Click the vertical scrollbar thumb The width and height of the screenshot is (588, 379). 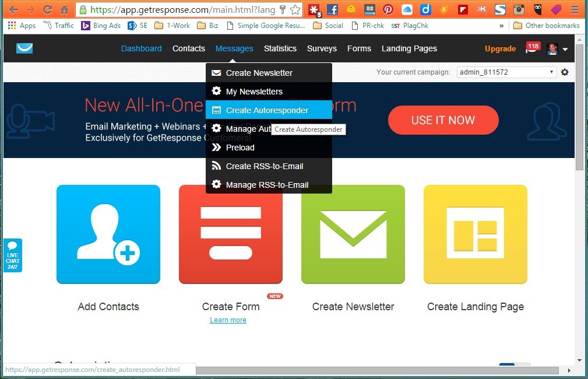point(579,107)
